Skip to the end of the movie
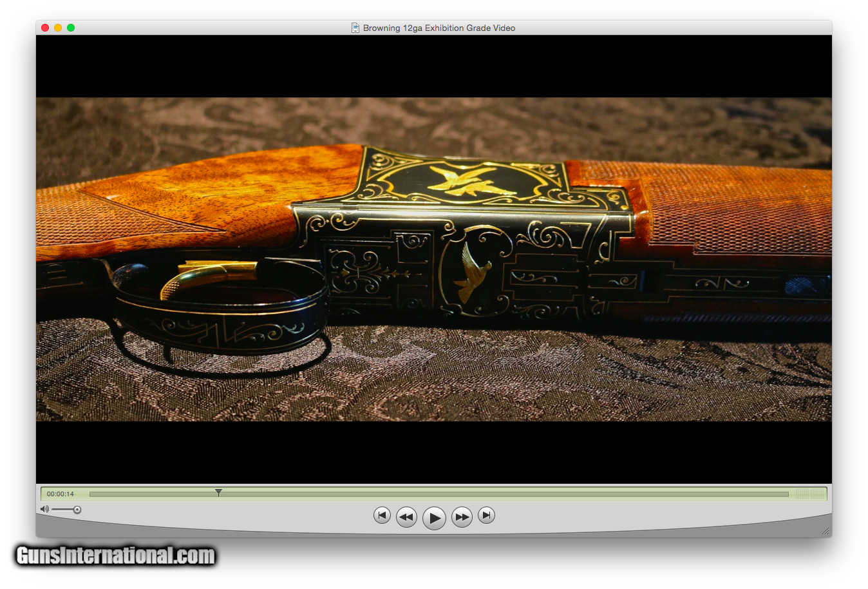Viewport: 868px width, 589px height. coord(487,516)
